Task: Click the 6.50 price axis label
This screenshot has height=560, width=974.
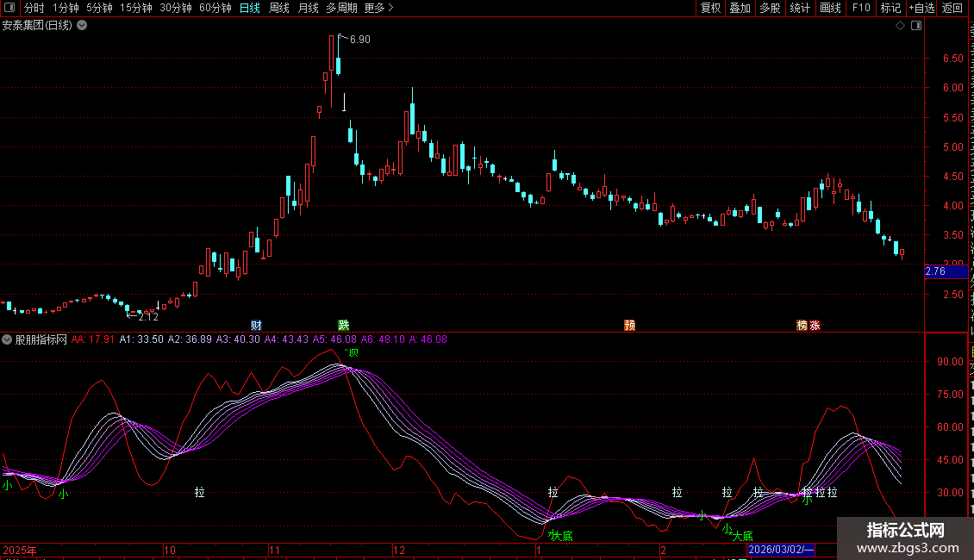Action: tap(952, 59)
